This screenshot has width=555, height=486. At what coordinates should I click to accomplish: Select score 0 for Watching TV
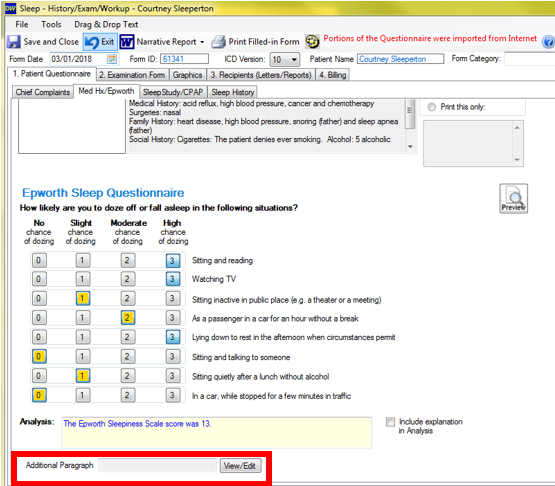point(39,279)
